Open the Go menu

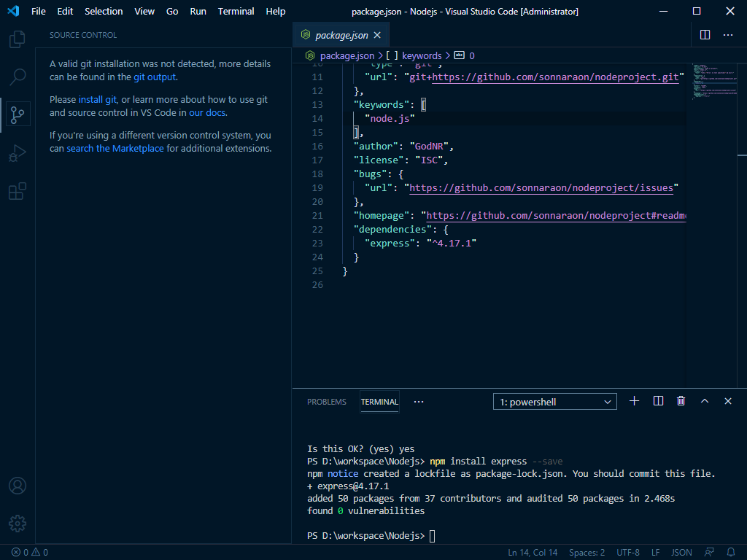172,12
